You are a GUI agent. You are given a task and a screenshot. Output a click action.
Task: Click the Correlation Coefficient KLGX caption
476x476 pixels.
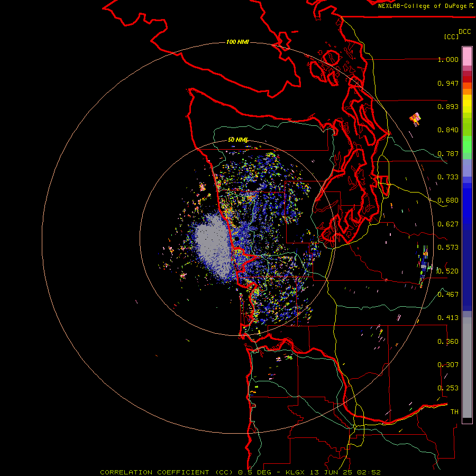[x=240, y=472]
